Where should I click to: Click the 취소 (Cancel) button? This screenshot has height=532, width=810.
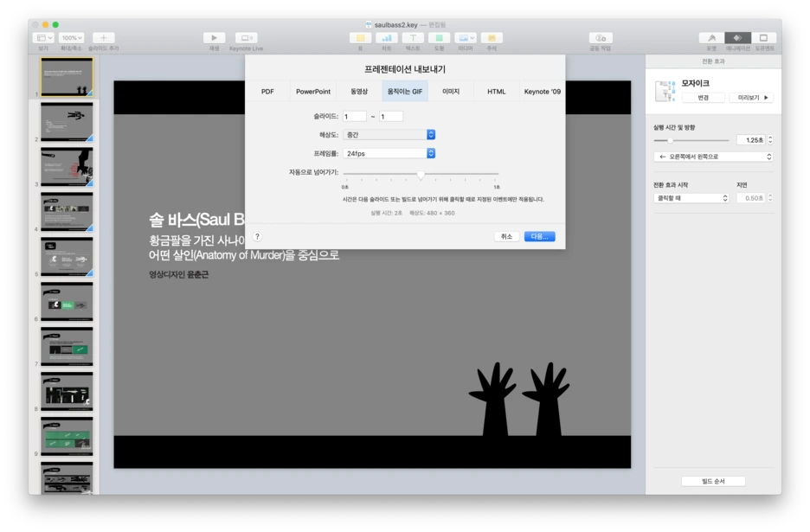tap(506, 236)
